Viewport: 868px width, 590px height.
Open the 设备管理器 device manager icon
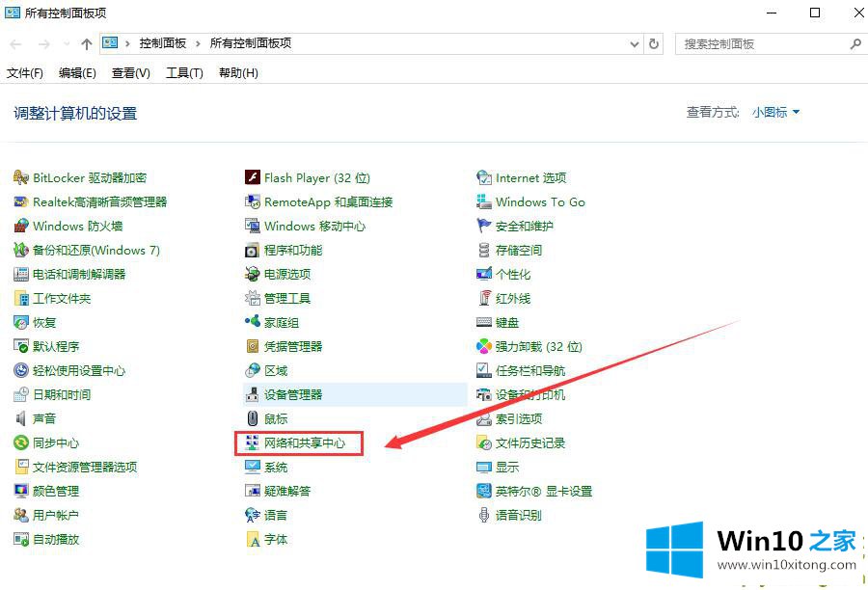pyautogui.click(x=253, y=395)
